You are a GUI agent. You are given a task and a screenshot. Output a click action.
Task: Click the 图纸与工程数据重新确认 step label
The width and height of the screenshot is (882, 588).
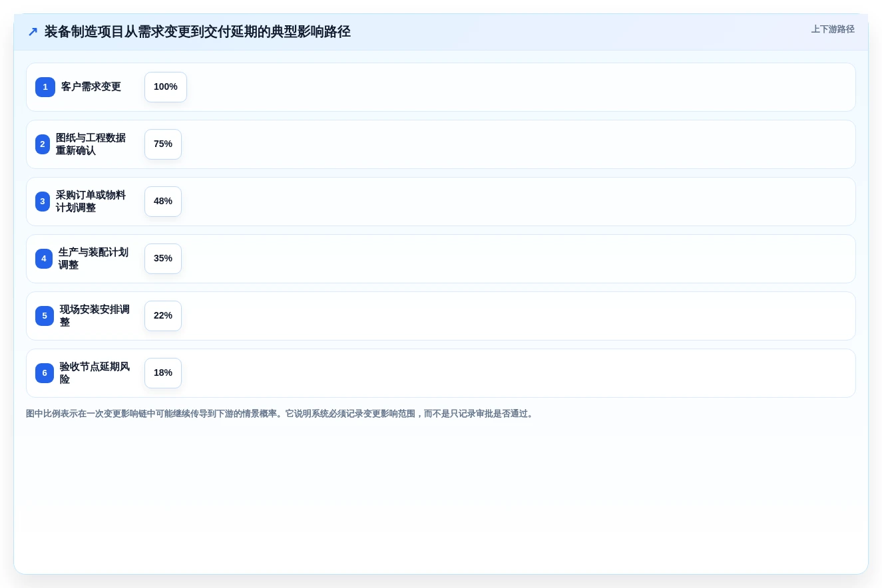point(91,144)
